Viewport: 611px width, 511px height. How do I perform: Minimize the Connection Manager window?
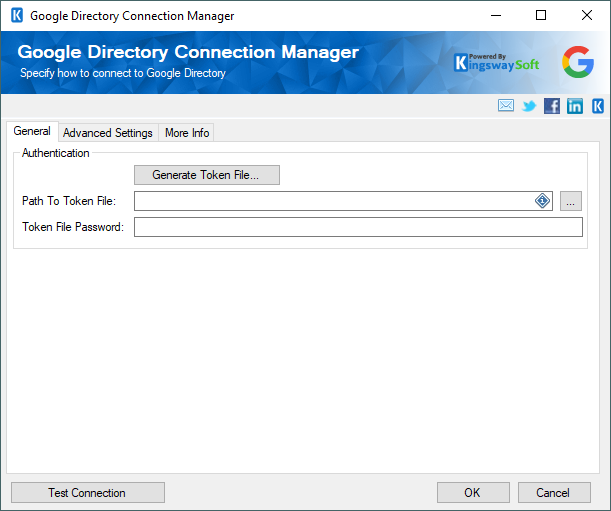coord(496,16)
